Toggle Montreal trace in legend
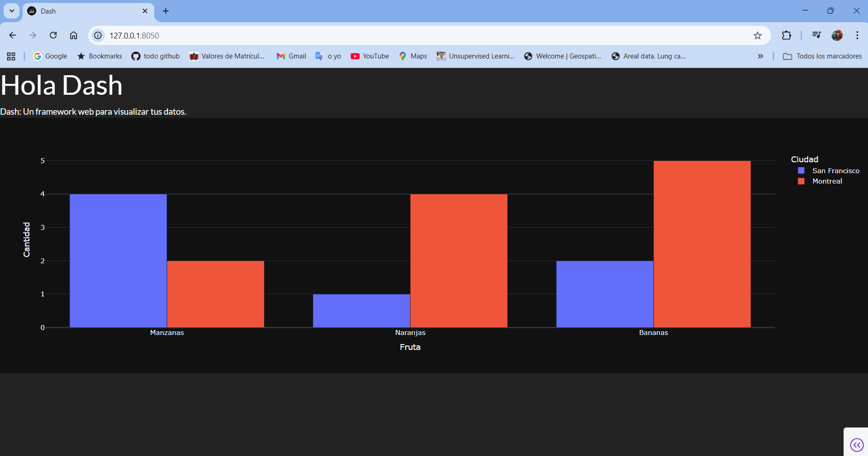 click(820, 181)
